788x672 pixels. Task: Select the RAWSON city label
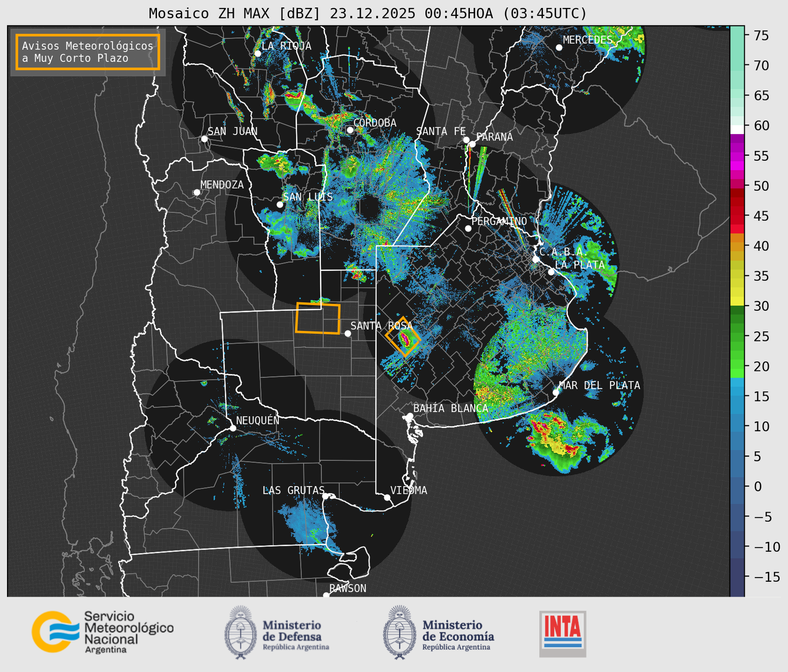[x=348, y=588]
